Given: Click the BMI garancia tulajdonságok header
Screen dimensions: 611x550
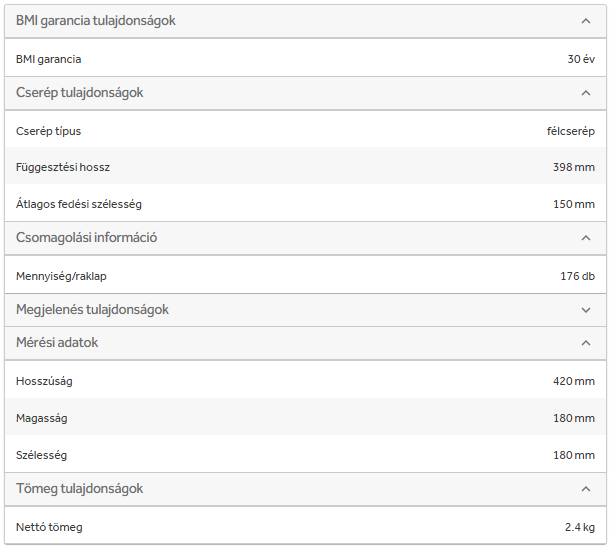Looking at the screenshot, I should (96, 21).
